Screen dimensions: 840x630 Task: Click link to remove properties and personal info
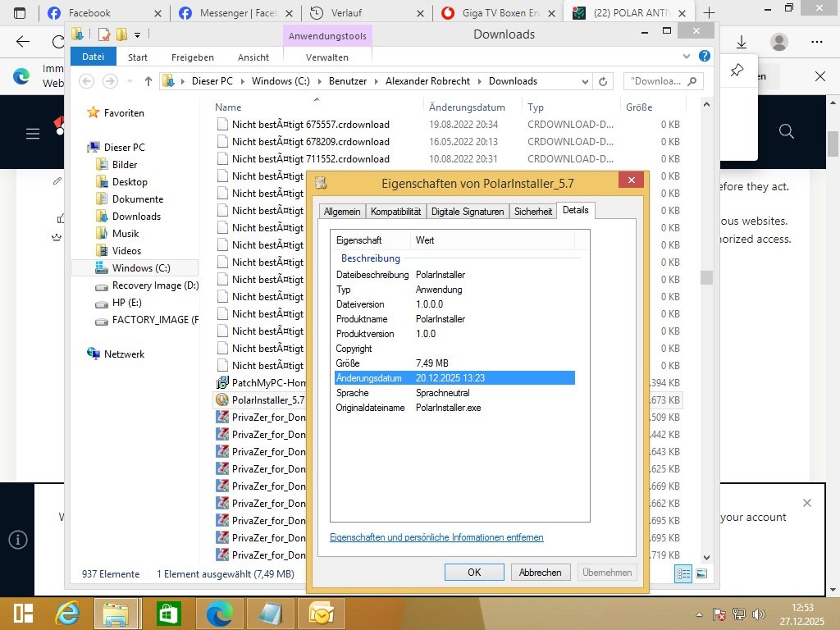436,537
